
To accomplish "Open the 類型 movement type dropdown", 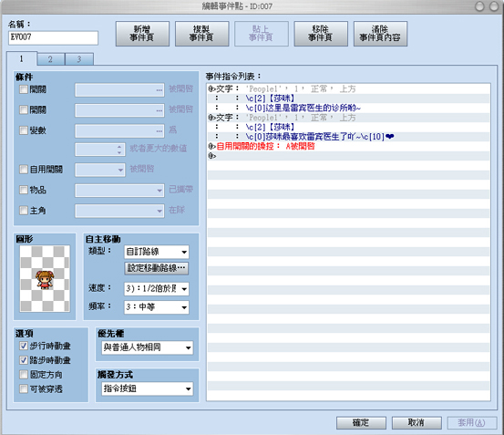I will [x=157, y=252].
